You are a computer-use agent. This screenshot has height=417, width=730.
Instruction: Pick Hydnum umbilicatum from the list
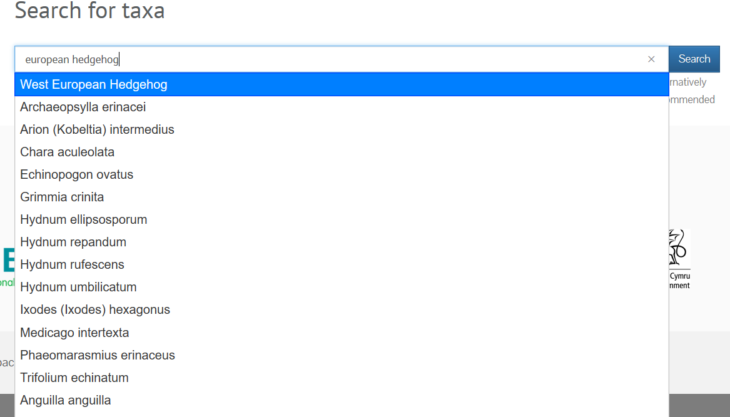[342, 287]
